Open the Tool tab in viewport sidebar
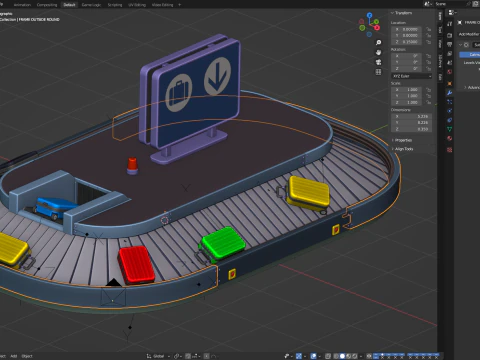This screenshot has height=360, width=480. point(440,30)
